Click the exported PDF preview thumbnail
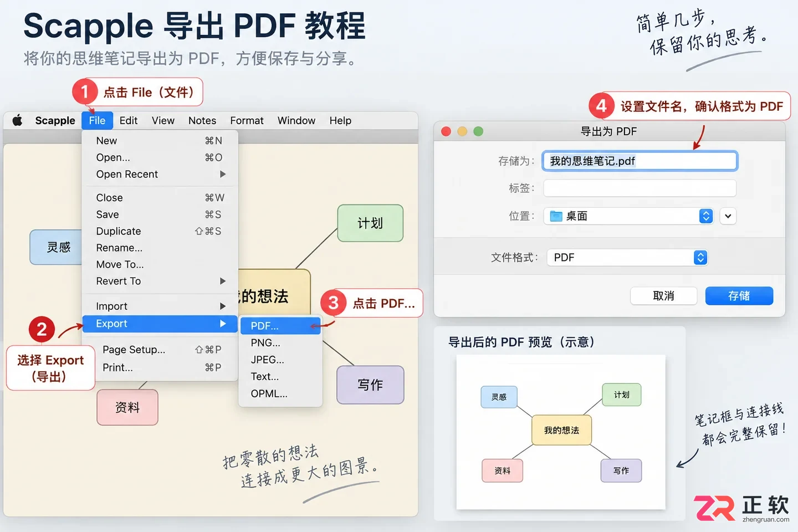Viewport: 798px width, 532px height. point(561,432)
